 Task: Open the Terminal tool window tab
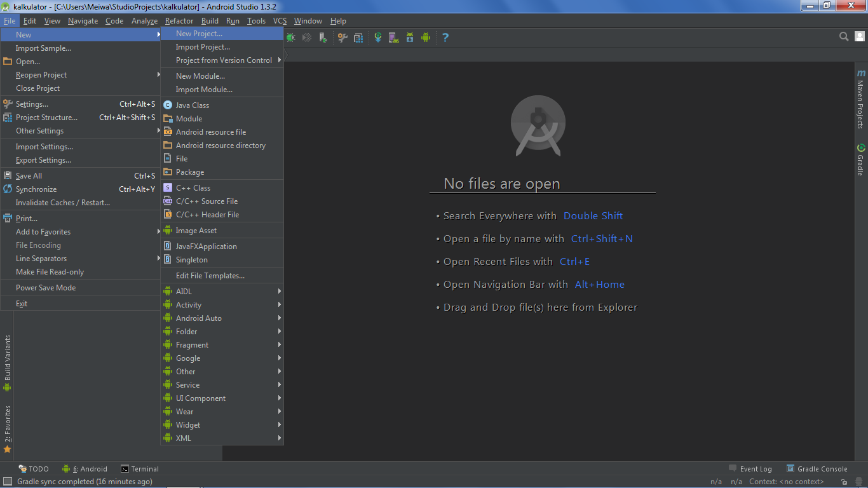click(140, 469)
